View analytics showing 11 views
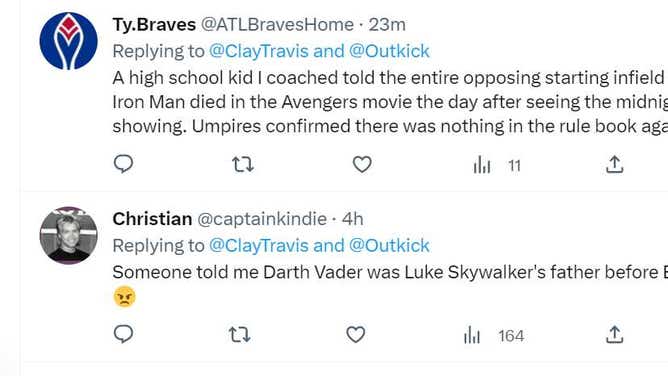 [497, 165]
